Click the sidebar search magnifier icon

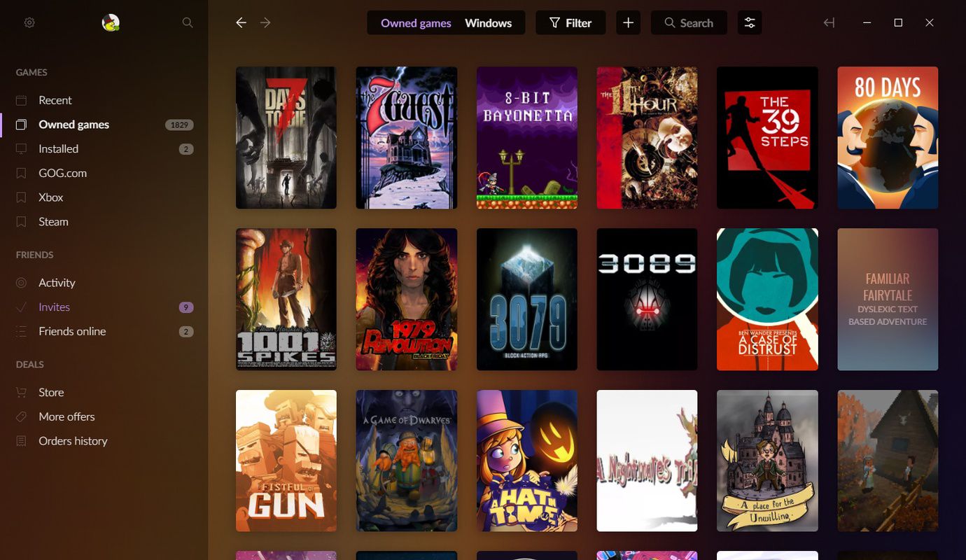(x=188, y=22)
